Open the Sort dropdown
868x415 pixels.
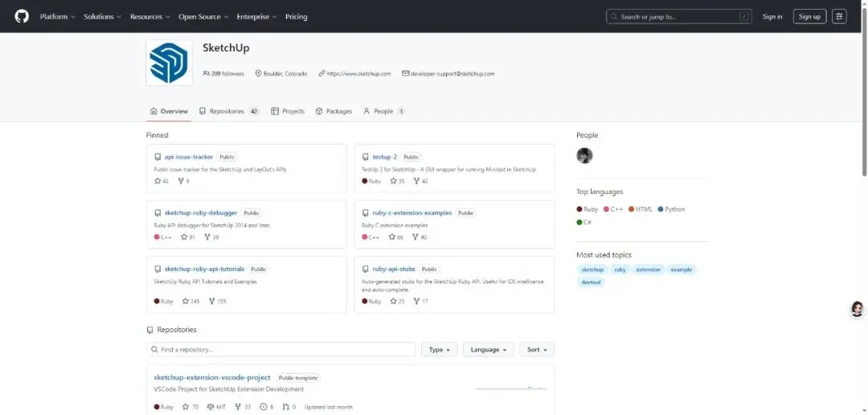[x=537, y=350]
